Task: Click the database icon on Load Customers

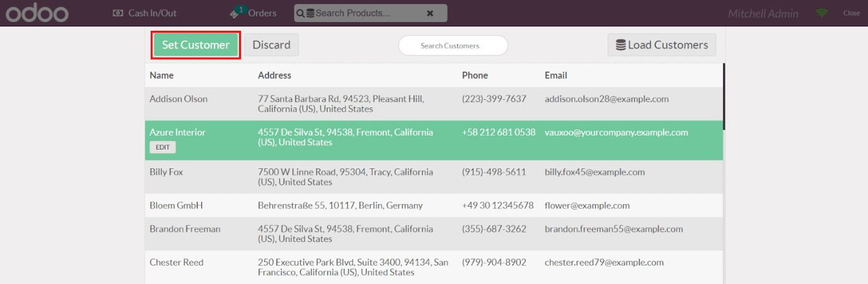Action: [x=621, y=45]
